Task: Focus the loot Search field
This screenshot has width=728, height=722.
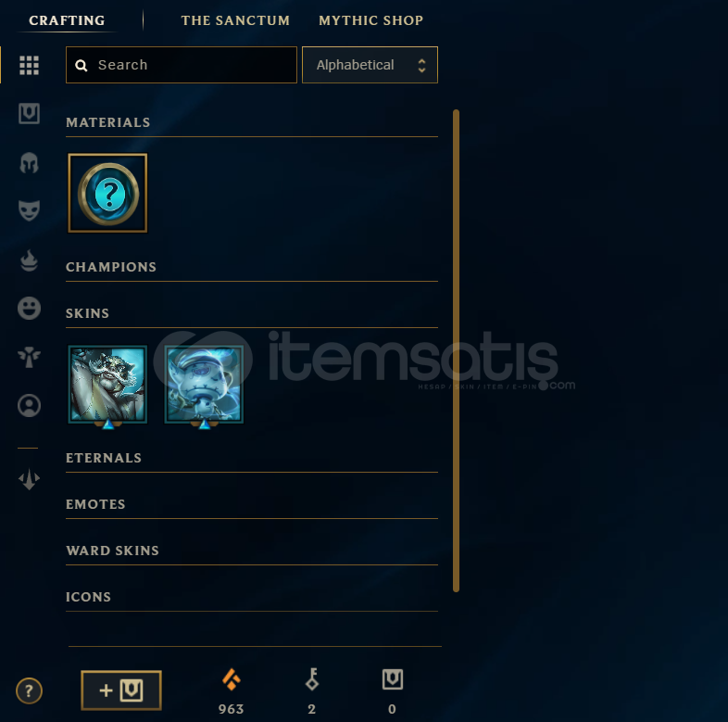Action: click(181, 65)
